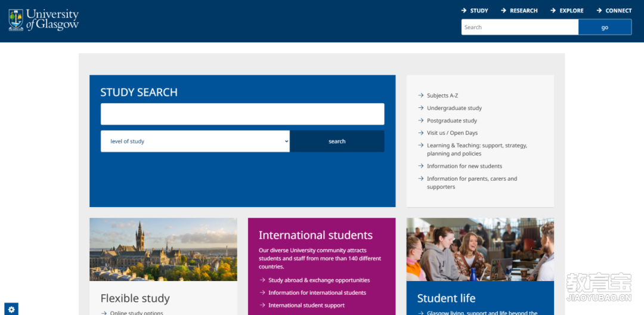Screen dimensions: 644x315
Task: Click the arrow icon before STUDY
Action: pyautogui.click(x=464, y=11)
